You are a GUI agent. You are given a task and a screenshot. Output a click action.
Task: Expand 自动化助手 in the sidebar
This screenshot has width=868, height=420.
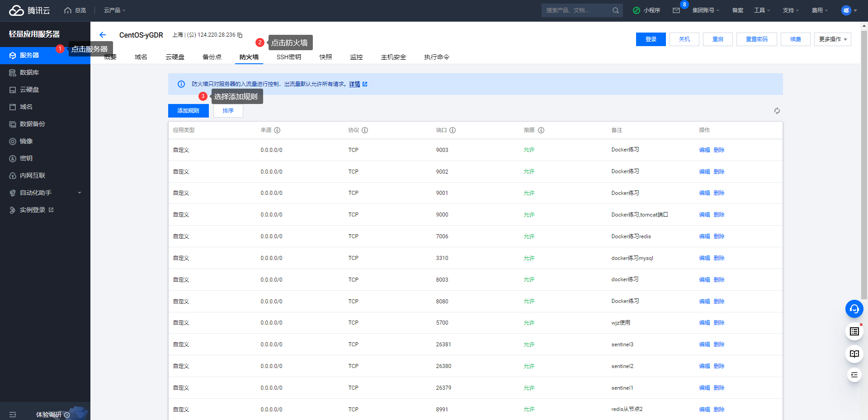pyautogui.click(x=45, y=193)
